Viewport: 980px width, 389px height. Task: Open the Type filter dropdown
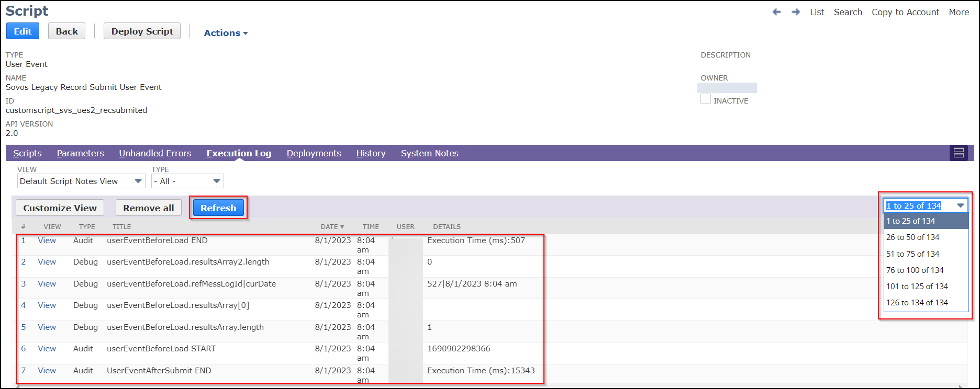(x=187, y=181)
